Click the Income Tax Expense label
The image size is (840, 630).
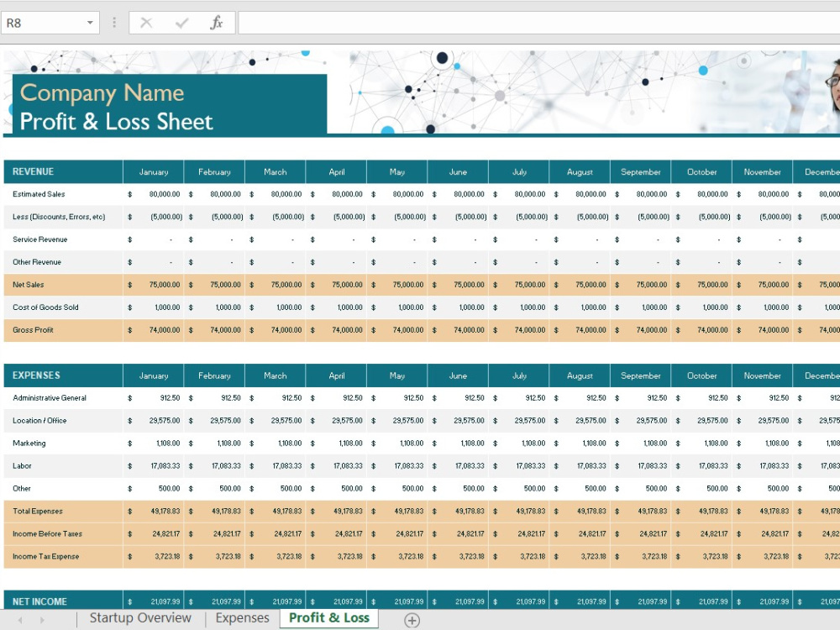click(x=45, y=556)
